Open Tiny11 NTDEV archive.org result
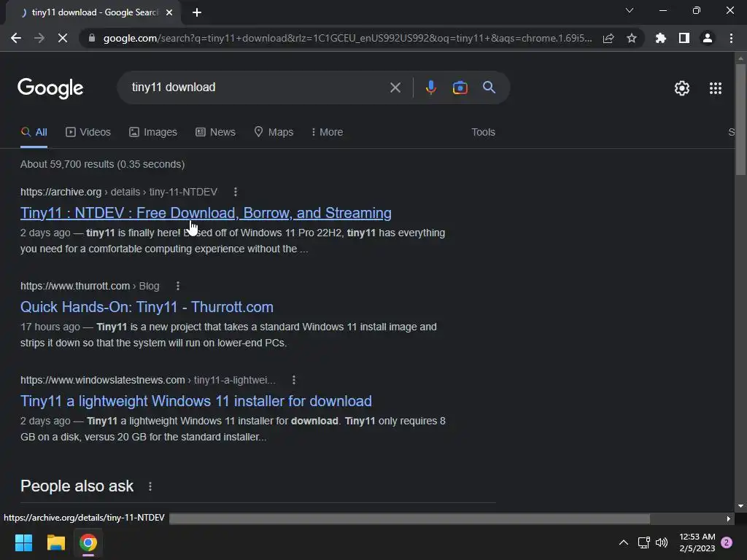Image resolution: width=747 pixels, height=560 pixels. coord(206,213)
